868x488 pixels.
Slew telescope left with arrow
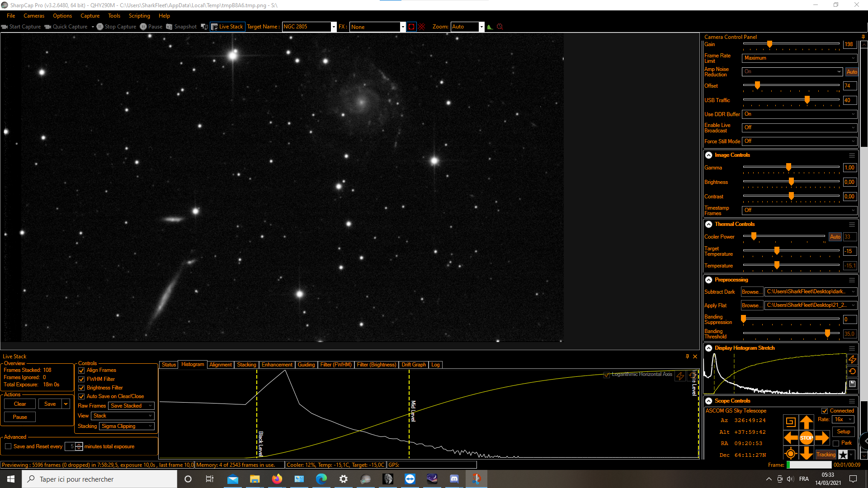[x=790, y=437]
